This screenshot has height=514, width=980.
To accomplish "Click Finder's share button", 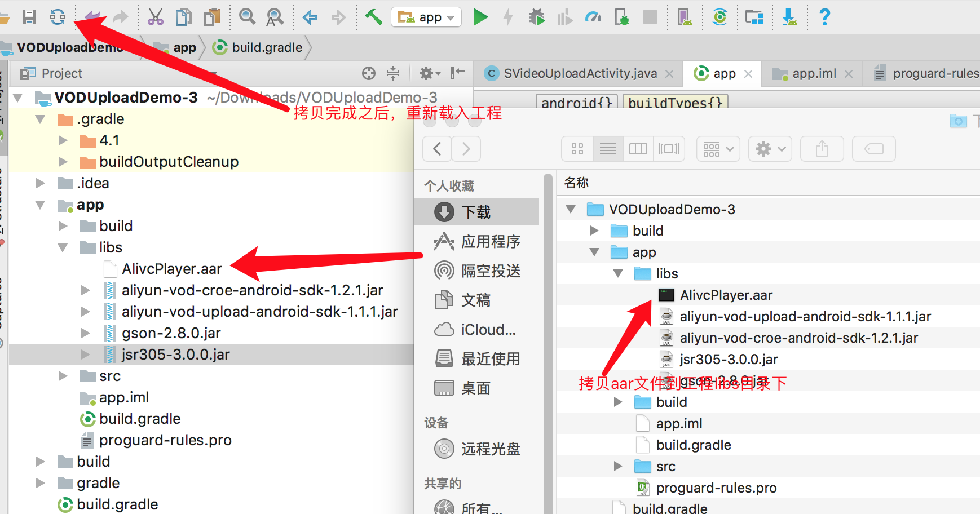I will pos(822,149).
